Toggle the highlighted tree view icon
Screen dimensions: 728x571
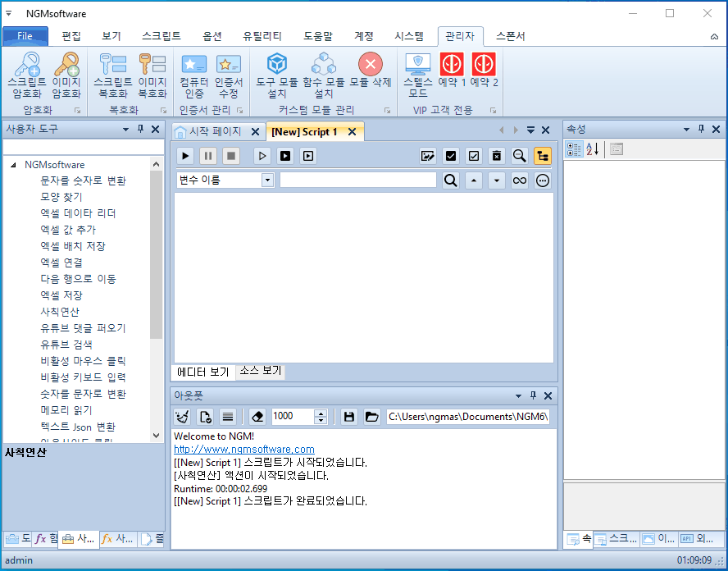click(542, 156)
